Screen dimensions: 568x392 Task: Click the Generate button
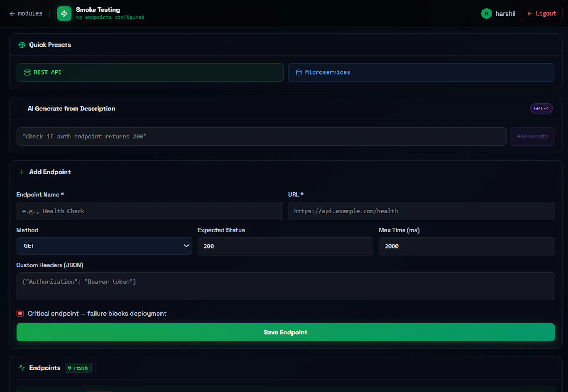tap(532, 137)
